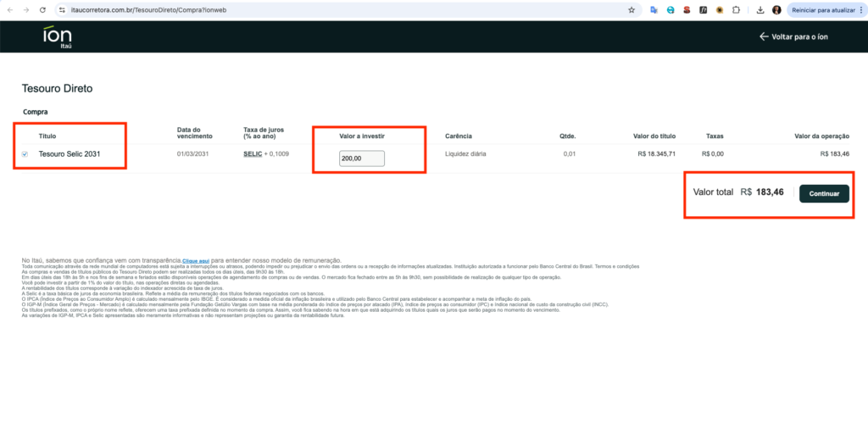Screen dimensions: 868x445
Task: Go back with the browser back arrow
Action: coord(8,9)
